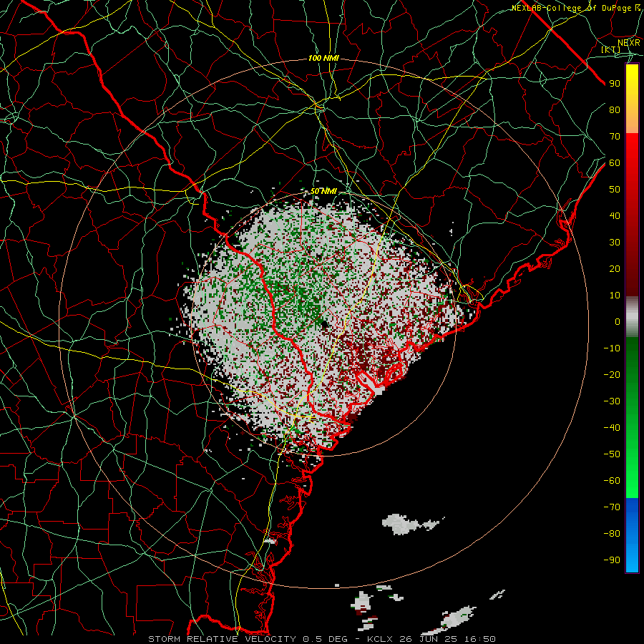644x644 pixels.
Task: Click the -90 knot scale label
Action: pyautogui.click(x=612, y=560)
